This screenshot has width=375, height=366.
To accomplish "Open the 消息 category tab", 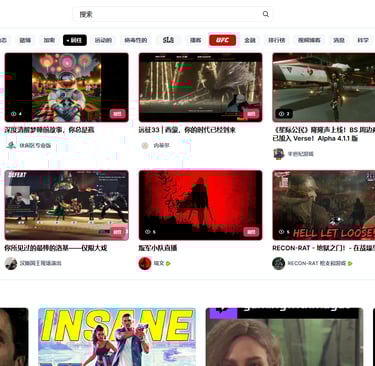I will 339,40.
